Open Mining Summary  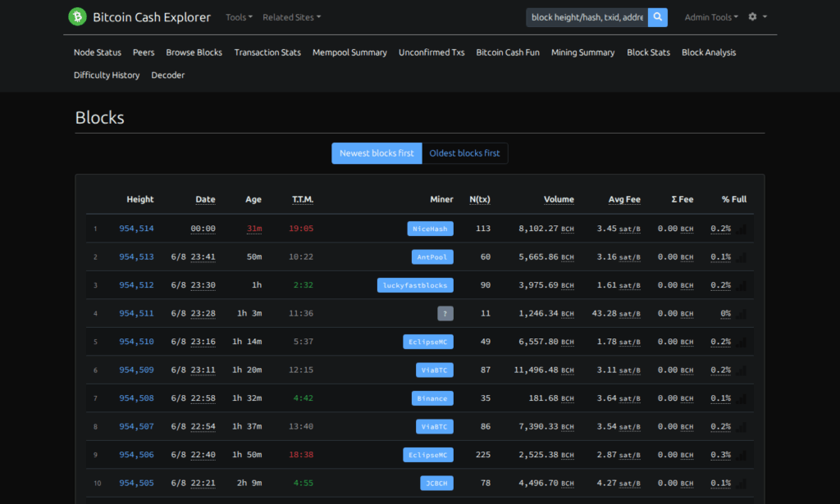[583, 52]
